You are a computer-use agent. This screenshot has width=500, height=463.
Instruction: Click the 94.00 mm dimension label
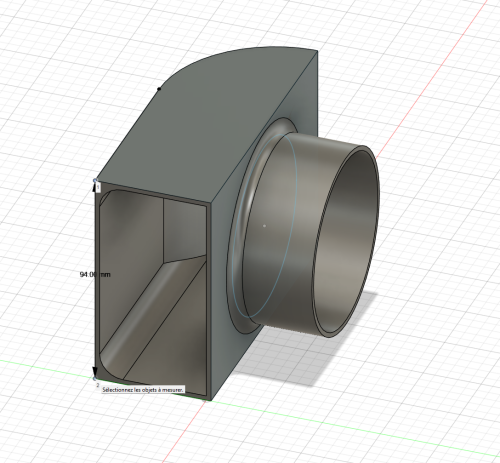(x=95, y=274)
